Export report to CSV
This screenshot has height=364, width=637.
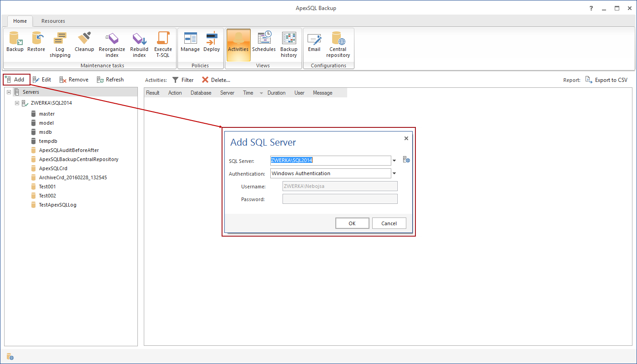[x=607, y=80]
